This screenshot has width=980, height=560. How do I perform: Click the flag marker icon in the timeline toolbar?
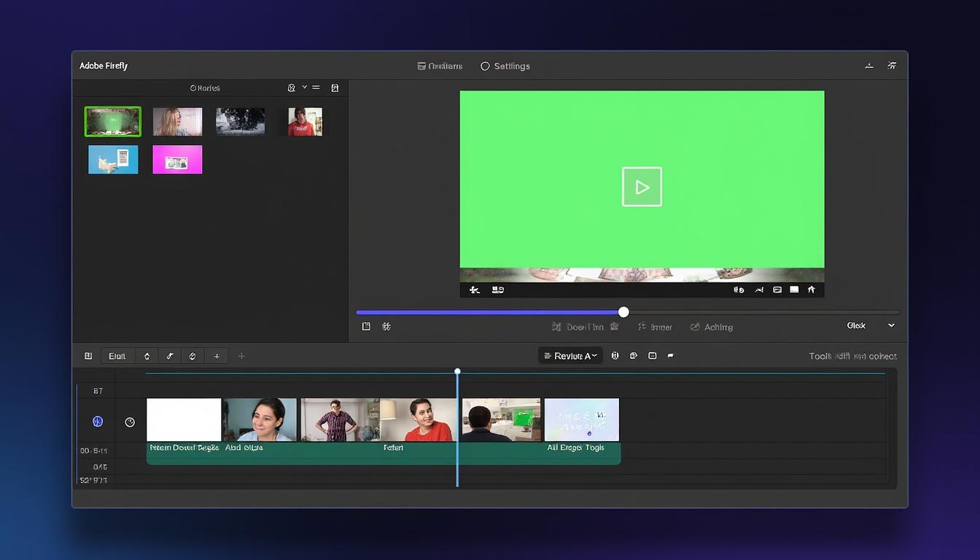(x=671, y=356)
